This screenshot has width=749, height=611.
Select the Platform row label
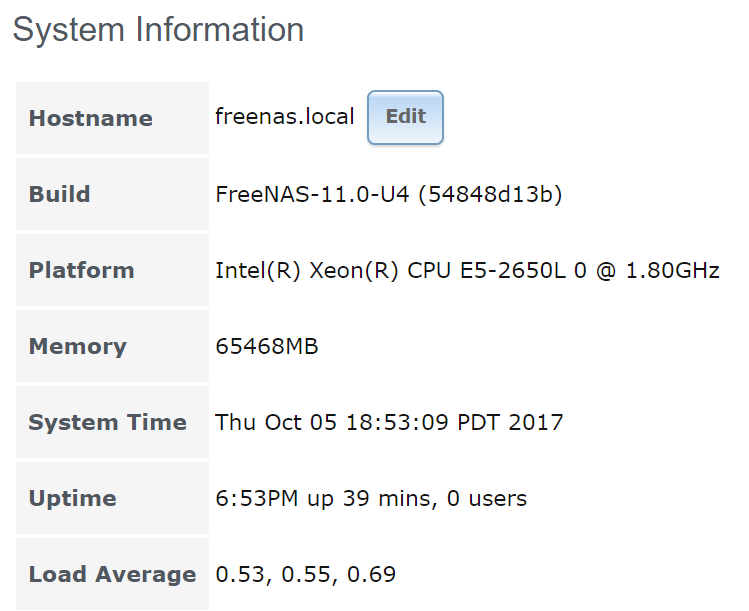click(x=81, y=270)
